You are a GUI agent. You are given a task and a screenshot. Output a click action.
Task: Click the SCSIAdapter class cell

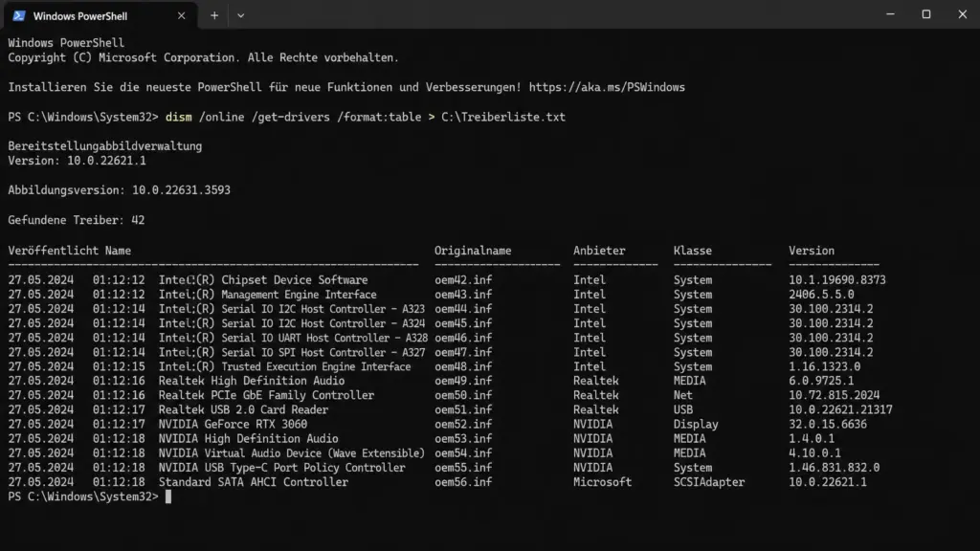(709, 482)
